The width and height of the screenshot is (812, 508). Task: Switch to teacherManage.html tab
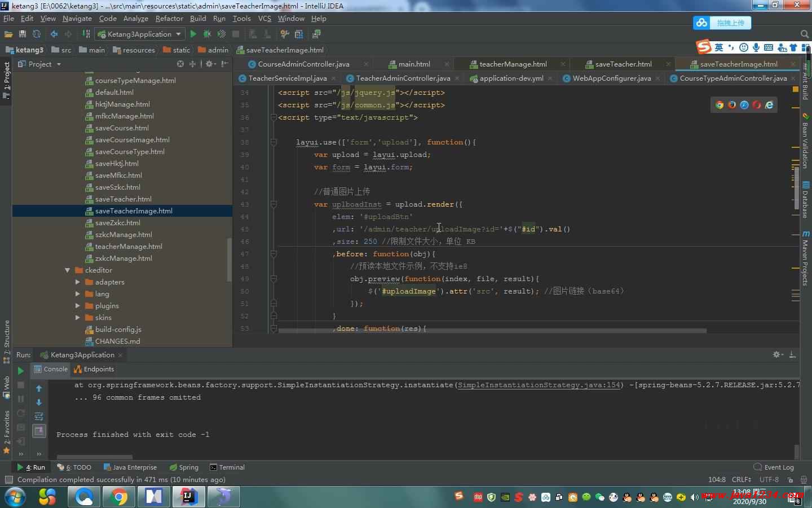[x=513, y=64]
